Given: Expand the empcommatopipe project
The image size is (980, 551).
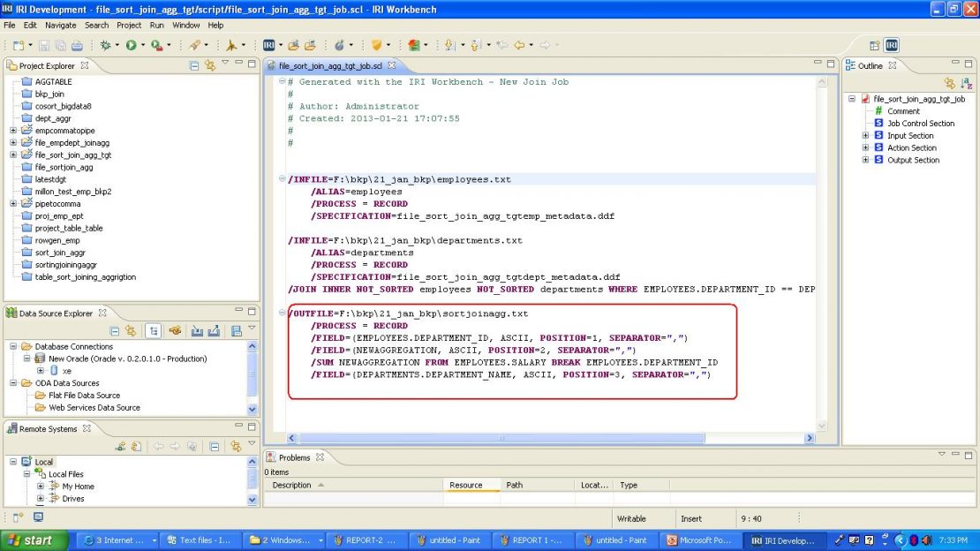Looking at the screenshot, I should tap(13, 131).
